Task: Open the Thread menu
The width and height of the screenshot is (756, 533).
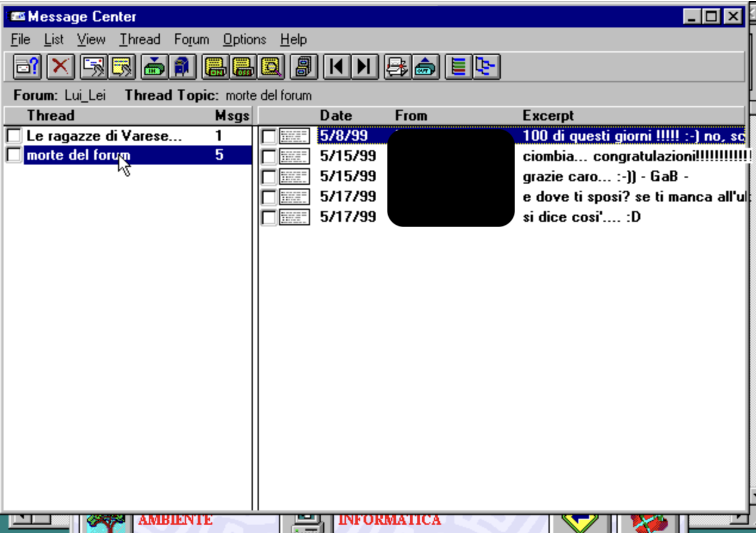Action: (140, 39)
